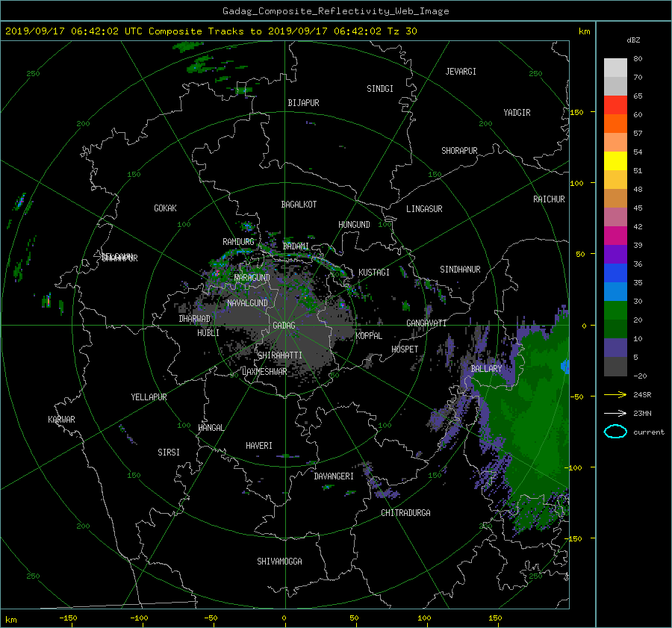Click the dBZ legend heading
Image resolution: width=672 pixels, height=628 pixels.
633,40
